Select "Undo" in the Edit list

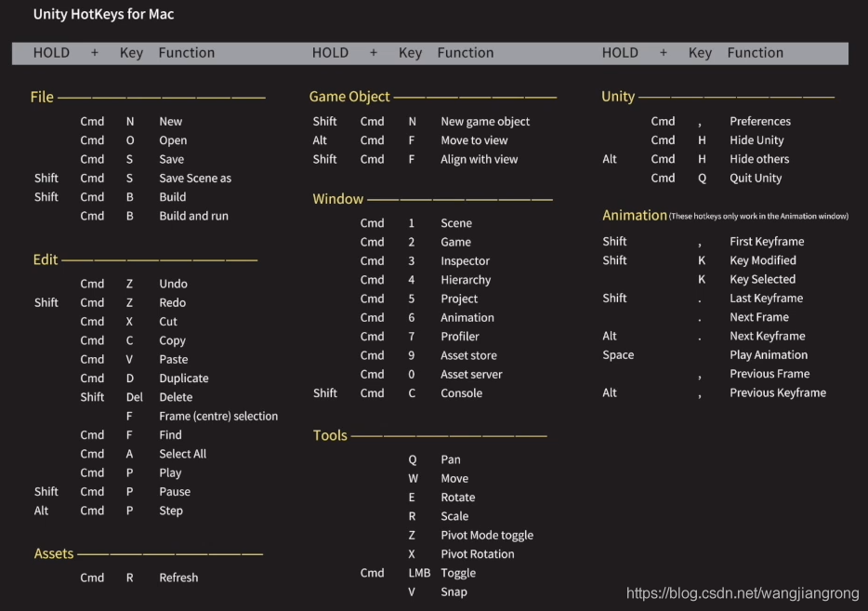pyautogui.click(x=173, y=285)
